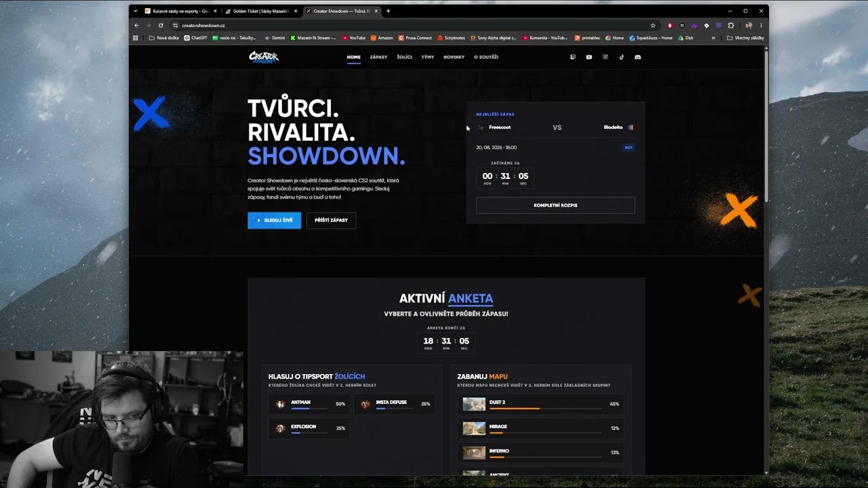Open the YouTube bookmark
868x488 pixels.
coord(354,38)
